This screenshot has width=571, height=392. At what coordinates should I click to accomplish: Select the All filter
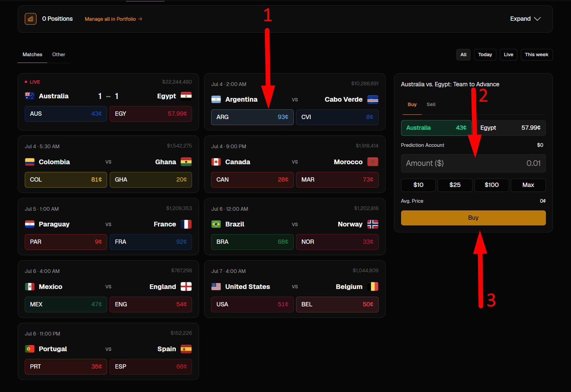point(463,55)
